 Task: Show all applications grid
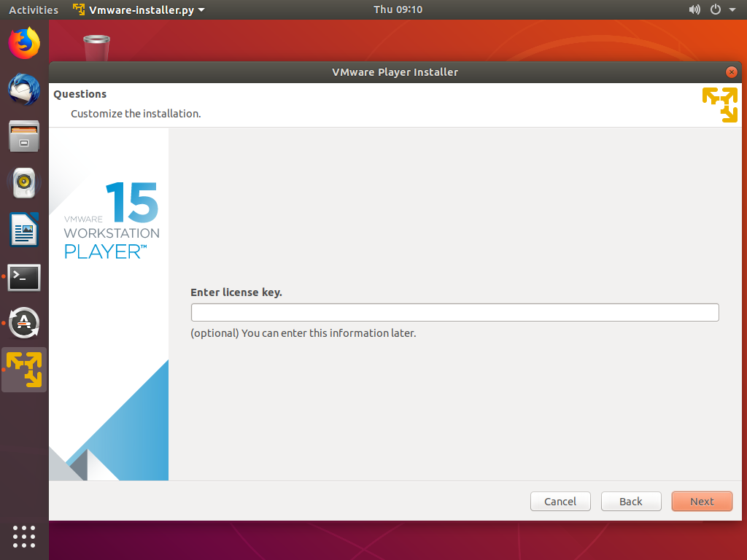click(x=24, y=536)
